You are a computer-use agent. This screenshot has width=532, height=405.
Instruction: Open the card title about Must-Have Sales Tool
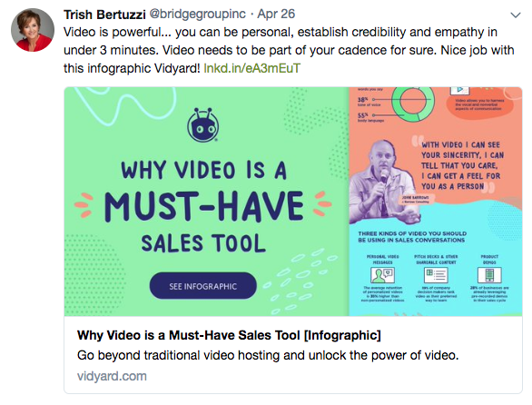[x=229, y=335]
